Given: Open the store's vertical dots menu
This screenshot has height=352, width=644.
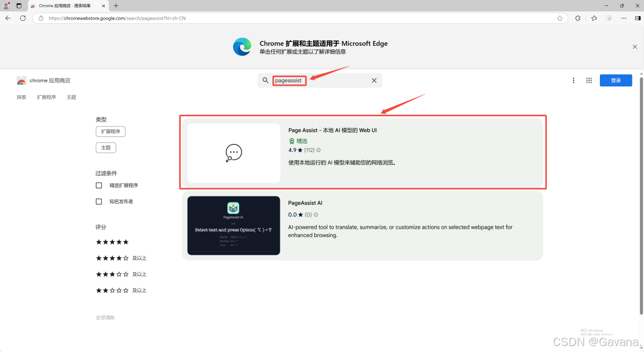Looking at the screenshot, I should coord(574,80).
